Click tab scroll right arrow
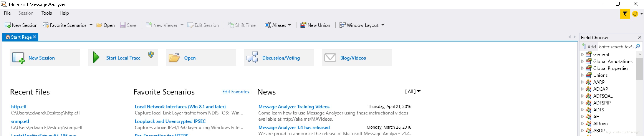Screen dimensions: 644x136 (574, 37)
